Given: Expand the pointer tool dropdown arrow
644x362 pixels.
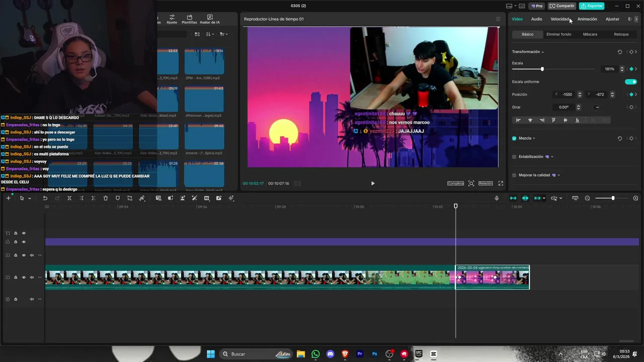Looking at the screenshot, I should pos(30,199).
